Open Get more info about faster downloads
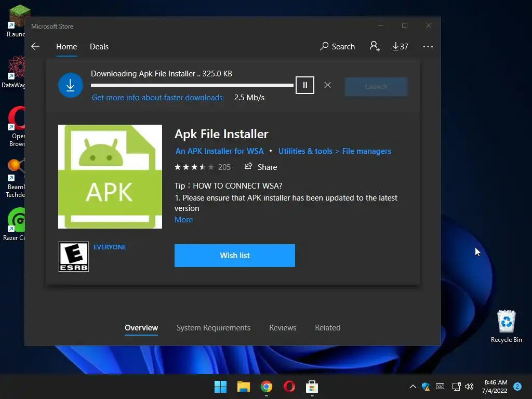The width and height of the screenshot is (532, 399). coord(157,98)
